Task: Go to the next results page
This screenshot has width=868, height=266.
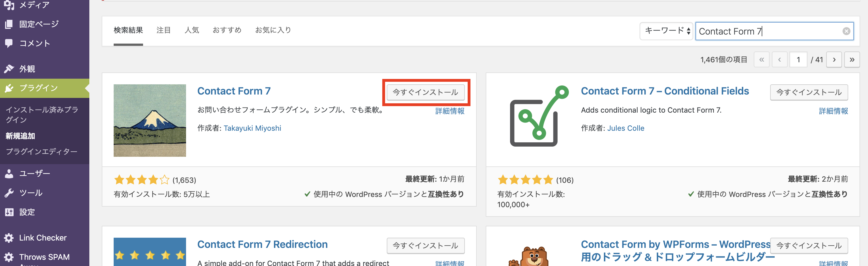Action: coord(834,60)
